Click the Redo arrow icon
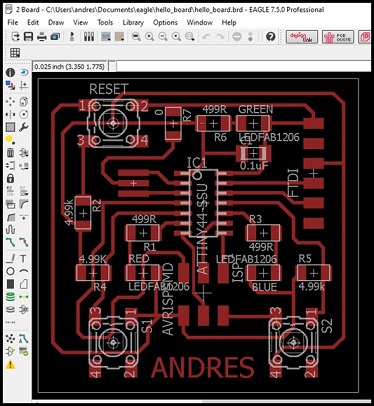The image size is (374, 406). tap(220, 36)
